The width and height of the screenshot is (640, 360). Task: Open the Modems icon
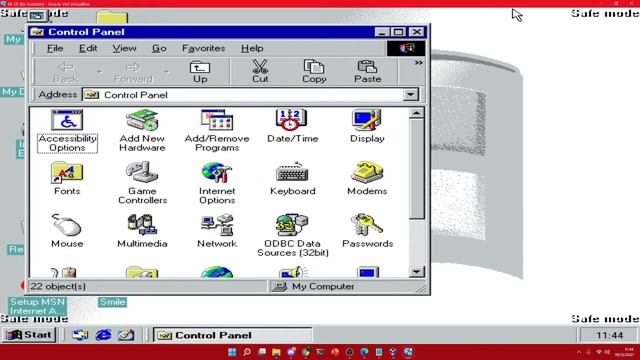pyautogui.click(x=367, y=178)
